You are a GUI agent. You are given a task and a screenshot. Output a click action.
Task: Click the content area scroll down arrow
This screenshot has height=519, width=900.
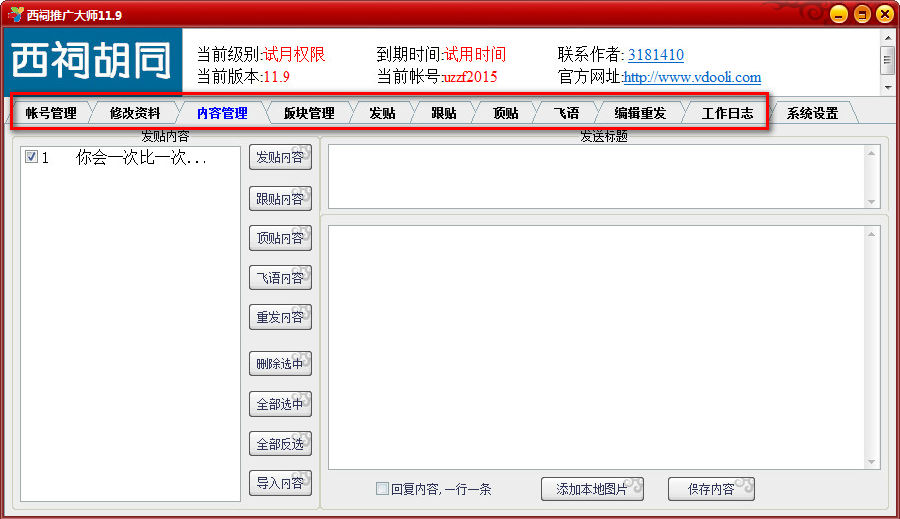pyautogui.click(x=871, y=462)
